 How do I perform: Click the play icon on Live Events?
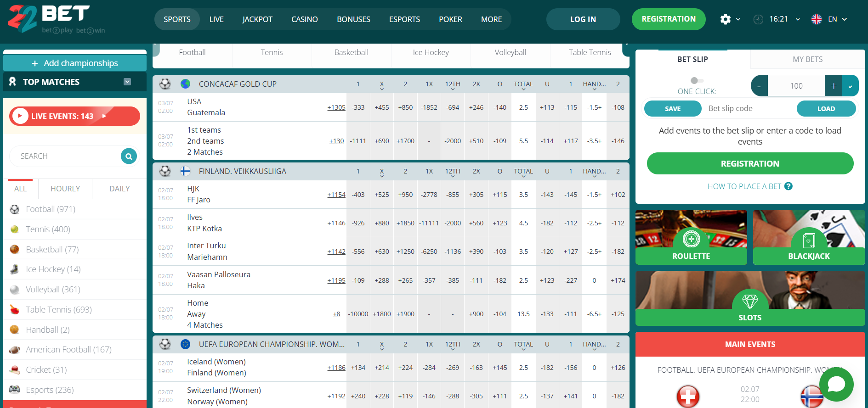point(20,116)
